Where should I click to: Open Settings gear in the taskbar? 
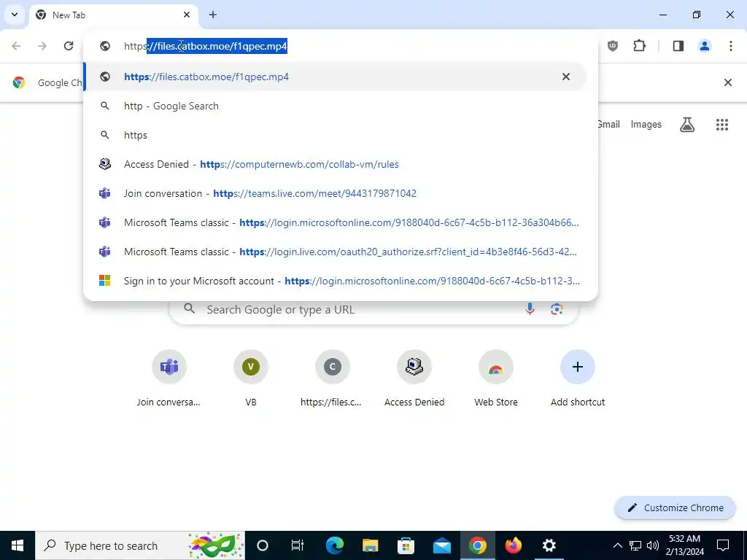pyautogui.click(x=549, y=545)
